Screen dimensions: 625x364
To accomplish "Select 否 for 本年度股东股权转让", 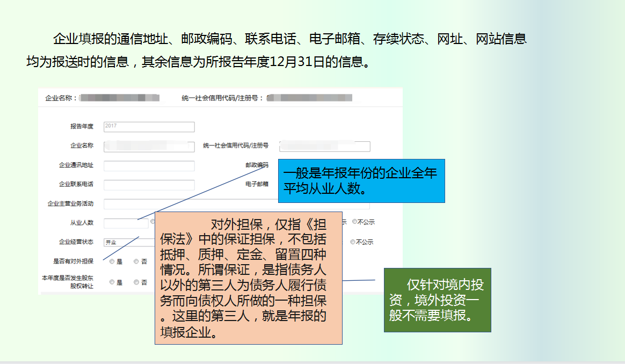I will click(136, 282).
